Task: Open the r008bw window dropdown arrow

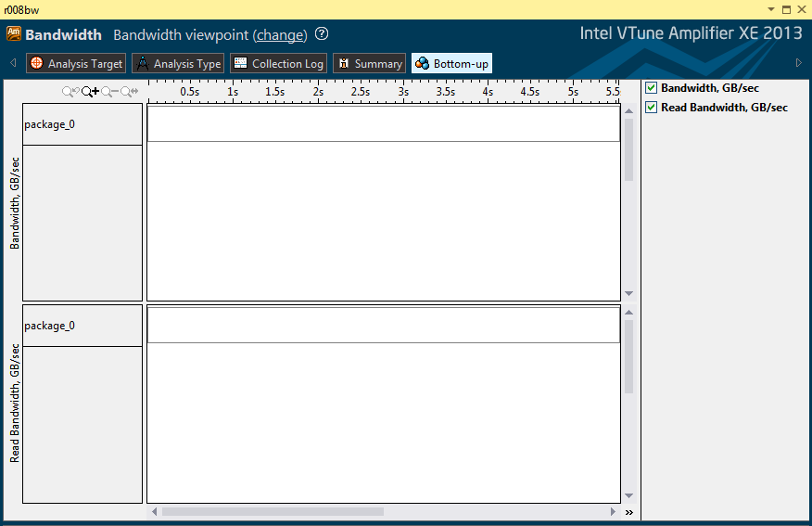Action: pos(771,9)
